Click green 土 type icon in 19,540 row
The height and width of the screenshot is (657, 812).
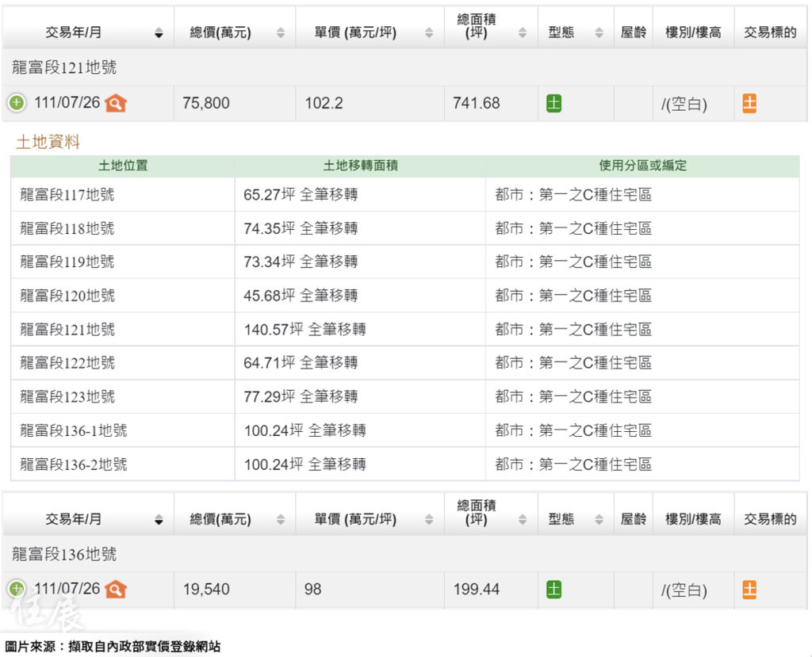click(553, 589)
